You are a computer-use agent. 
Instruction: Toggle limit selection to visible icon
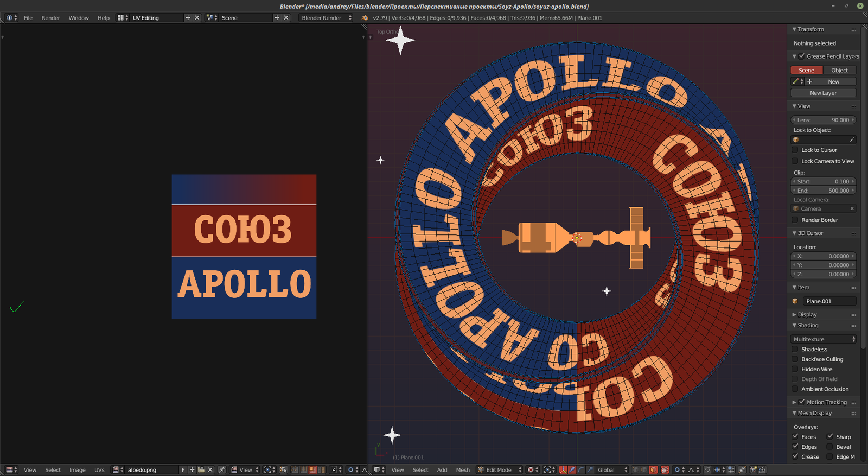(x=665, y=470)
